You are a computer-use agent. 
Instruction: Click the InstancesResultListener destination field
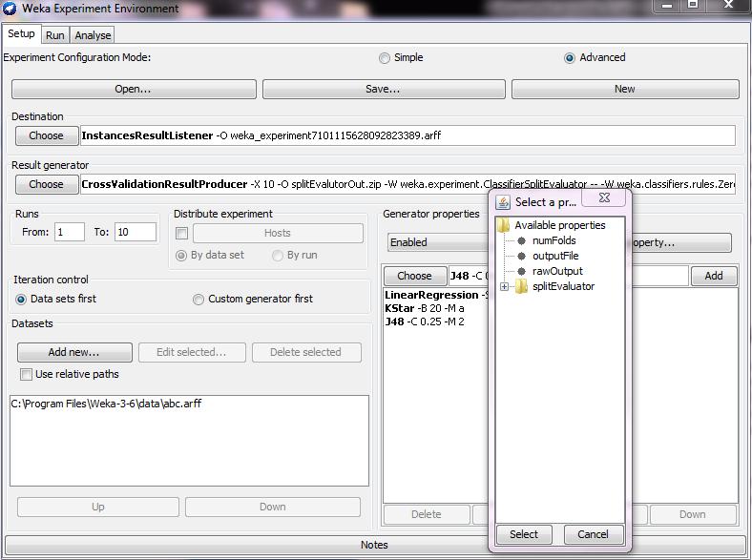[407, 135]
